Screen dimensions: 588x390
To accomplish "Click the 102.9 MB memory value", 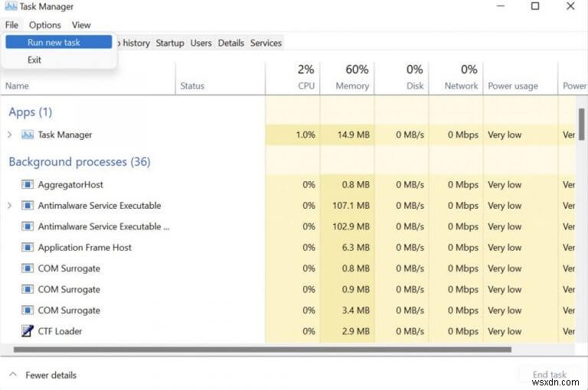I will (351, 226).
